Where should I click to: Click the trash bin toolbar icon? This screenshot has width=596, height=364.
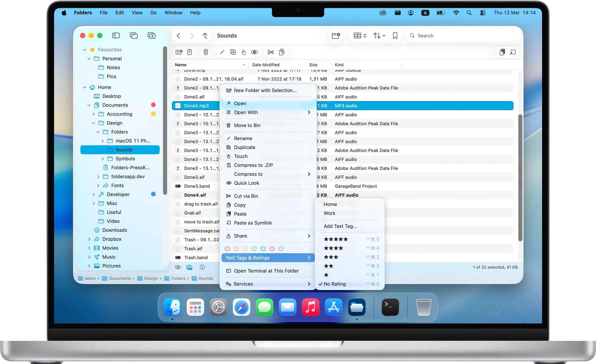click(x=206, y=52)
